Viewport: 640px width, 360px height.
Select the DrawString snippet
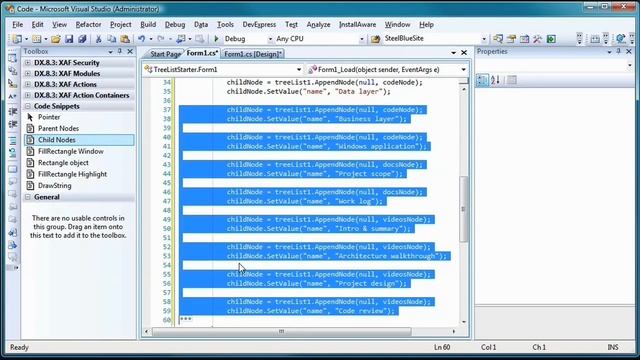pos(80,186)
